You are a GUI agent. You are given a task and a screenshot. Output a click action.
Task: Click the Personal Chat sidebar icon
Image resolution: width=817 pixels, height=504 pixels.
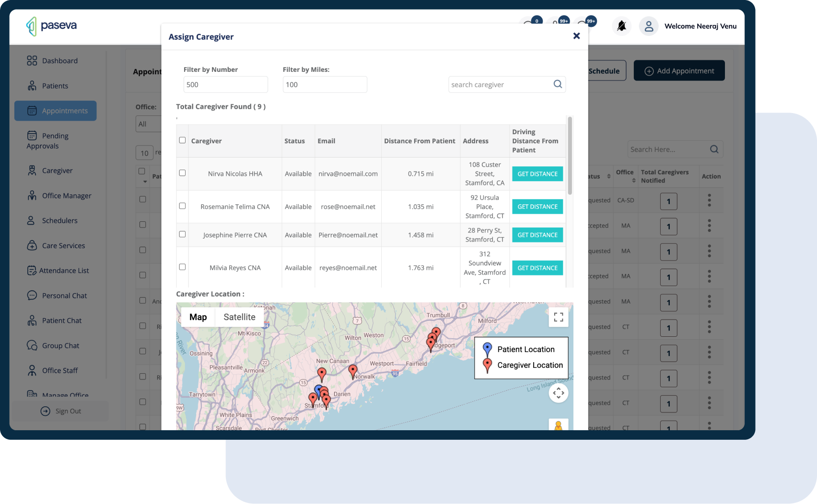32,296
